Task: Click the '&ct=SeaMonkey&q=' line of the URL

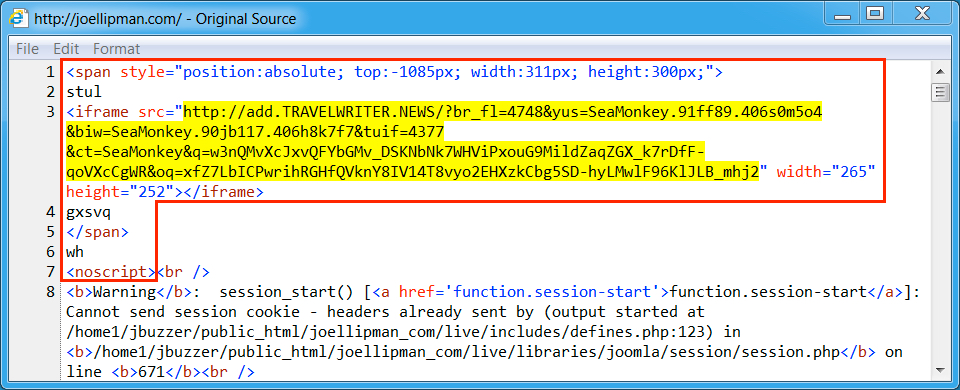Action: 386,152
